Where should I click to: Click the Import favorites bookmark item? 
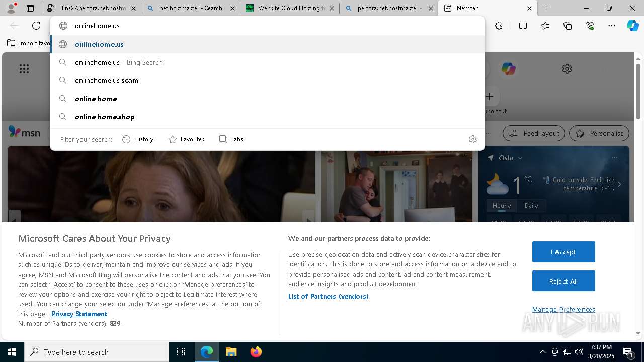pyautogui.click(x=29, y=43)
